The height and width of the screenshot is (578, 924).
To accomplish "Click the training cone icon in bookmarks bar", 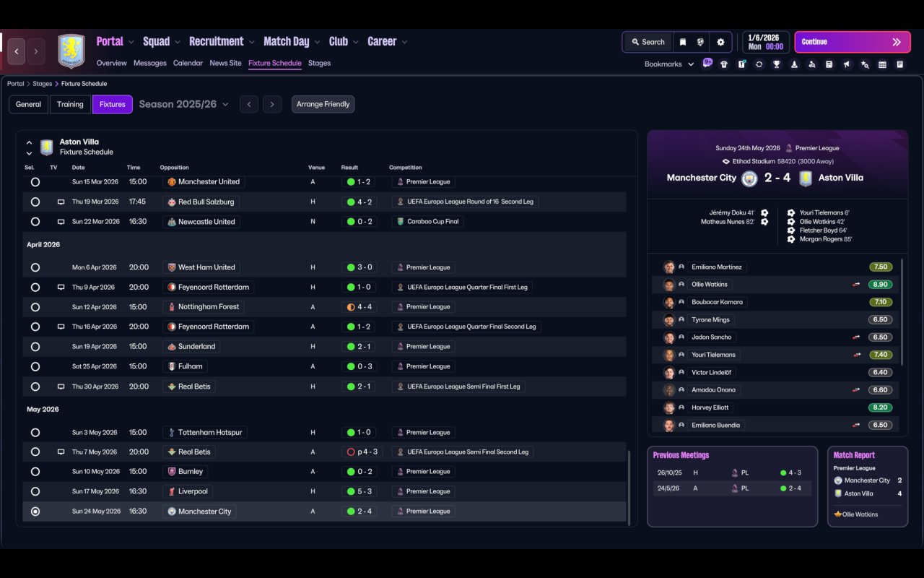I will pyautogui.click(x=794, y=64).
